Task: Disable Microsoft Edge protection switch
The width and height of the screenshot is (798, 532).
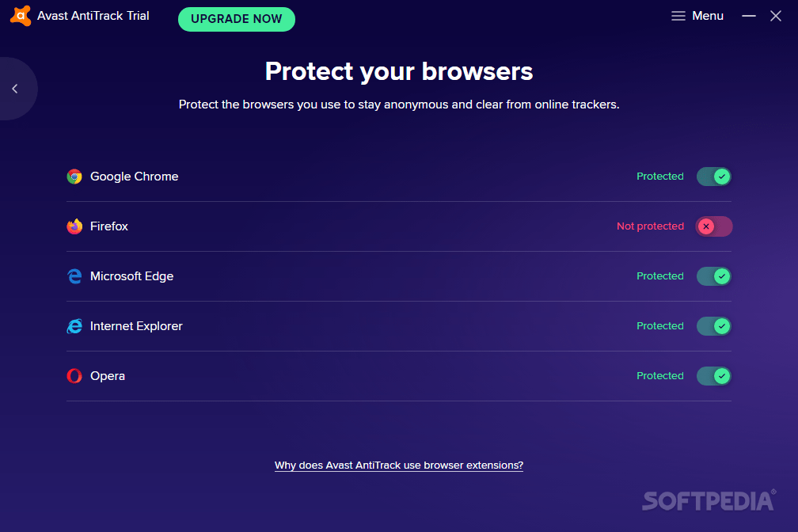Action: point(713,276)
